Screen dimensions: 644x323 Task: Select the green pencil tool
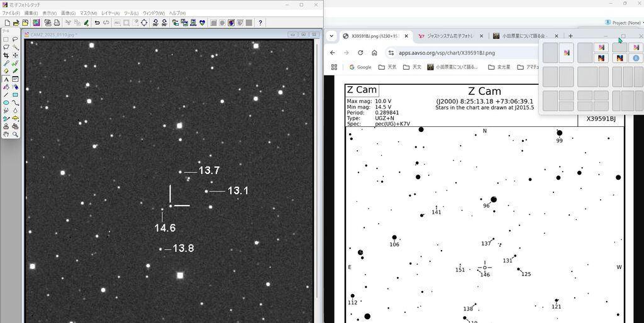coord(15,71)
